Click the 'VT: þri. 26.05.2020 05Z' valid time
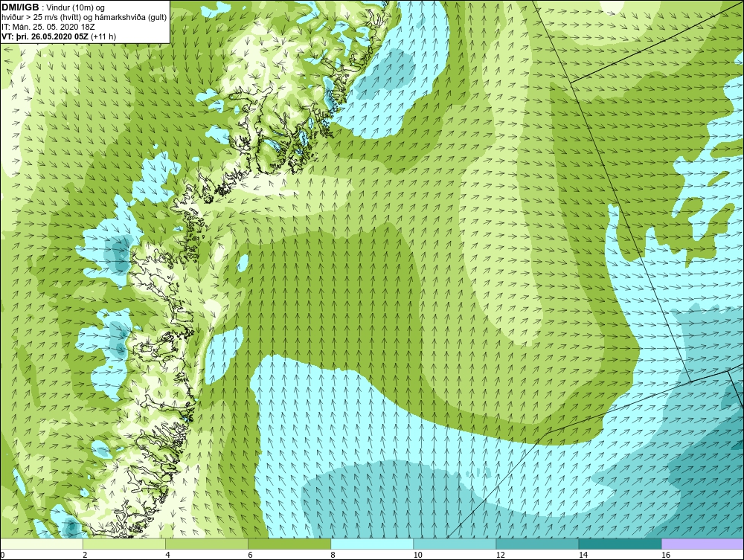The height and width of the screenshot is (560, 744). tap(45, 36)
